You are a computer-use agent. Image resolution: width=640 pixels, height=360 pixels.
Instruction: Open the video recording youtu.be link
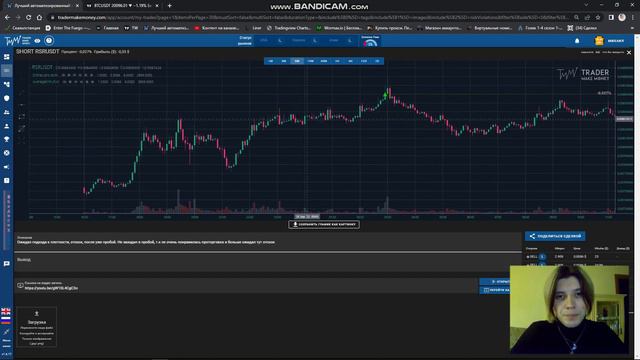[51, 288]
